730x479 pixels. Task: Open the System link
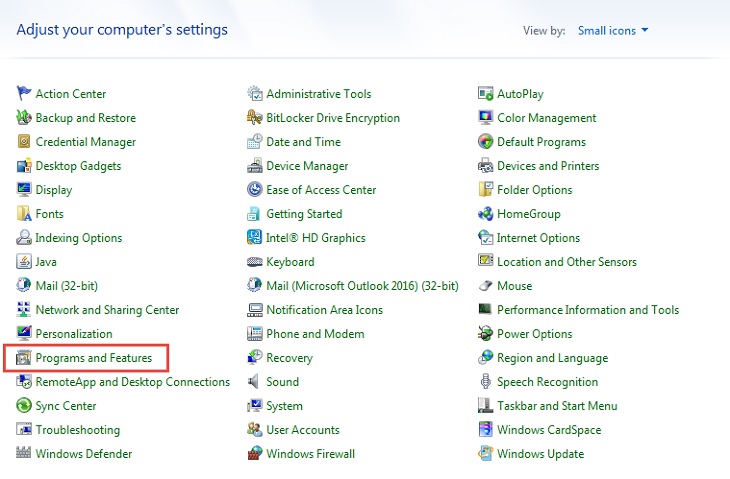pos(284,406)
